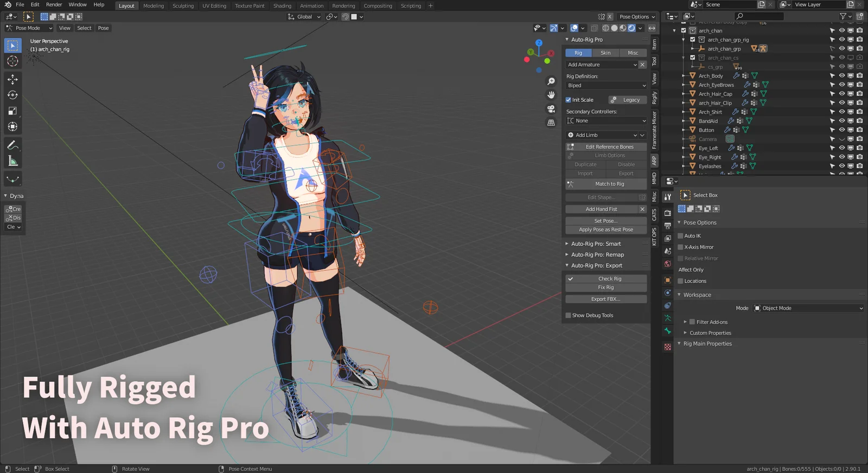
Task: Open the Texture properties checker tab
Action: click(668, 347)
